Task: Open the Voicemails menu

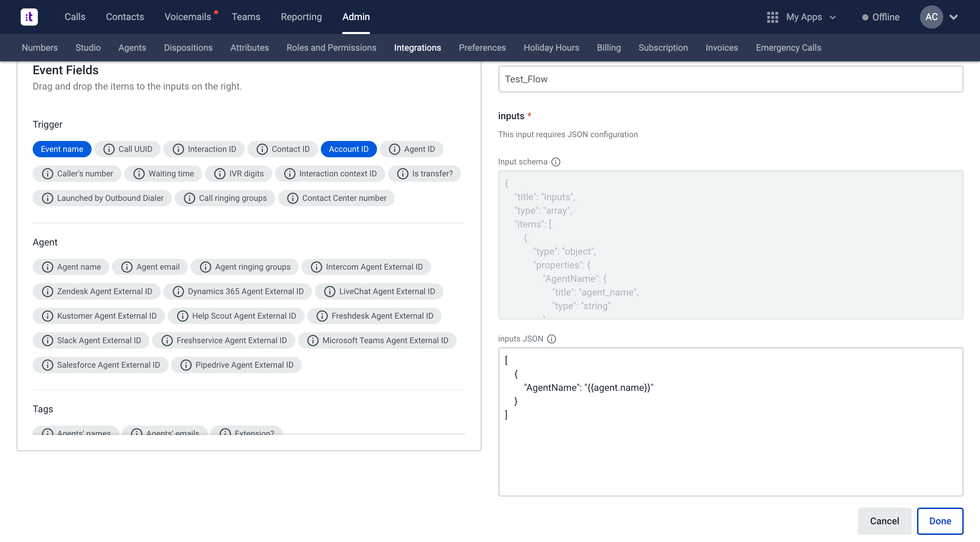Action: coord(187,17)
